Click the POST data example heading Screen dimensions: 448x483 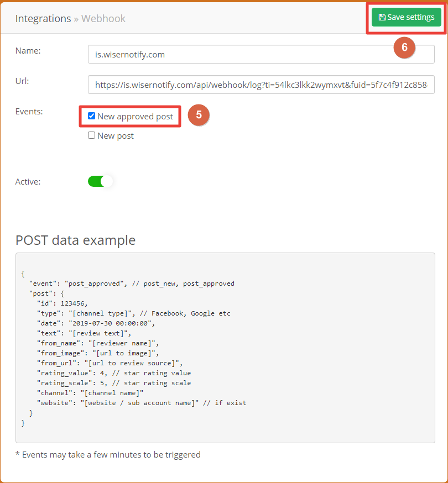75,240
